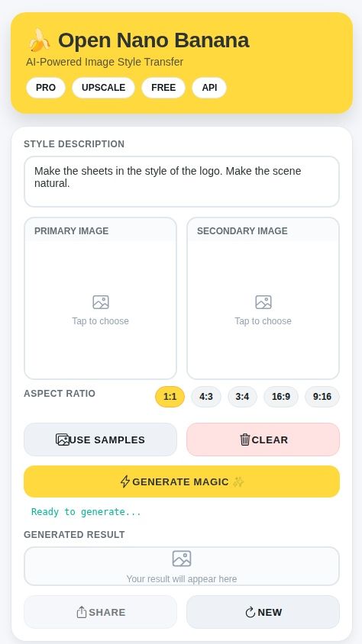362x644 pixels.
Task: Switch to the UPSCALE tab
Action: click(x=104, y=88)
